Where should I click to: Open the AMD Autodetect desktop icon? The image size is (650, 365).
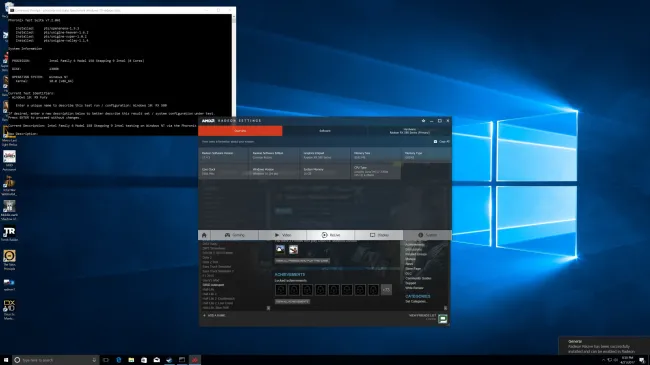[x=9, y=160]
